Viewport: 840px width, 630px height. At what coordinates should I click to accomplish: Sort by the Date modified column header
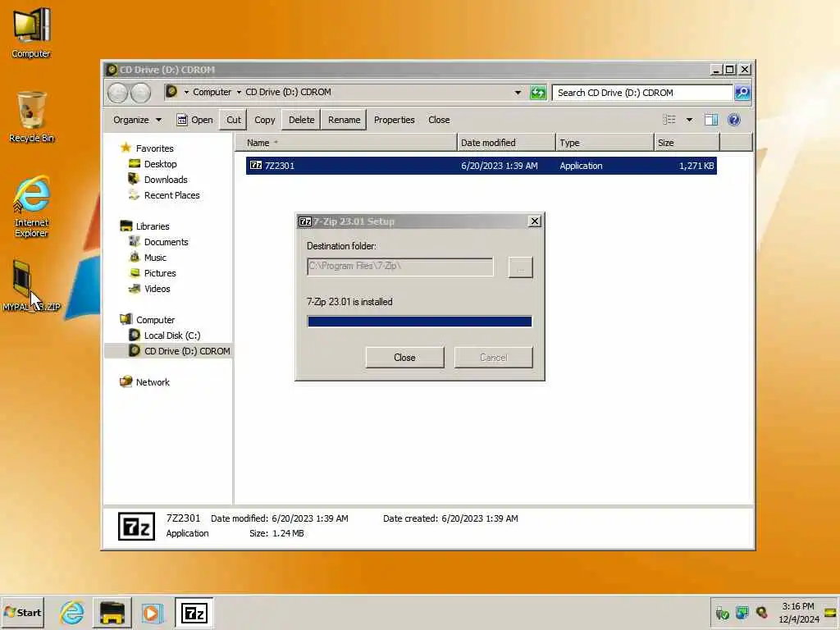[506, 143]
